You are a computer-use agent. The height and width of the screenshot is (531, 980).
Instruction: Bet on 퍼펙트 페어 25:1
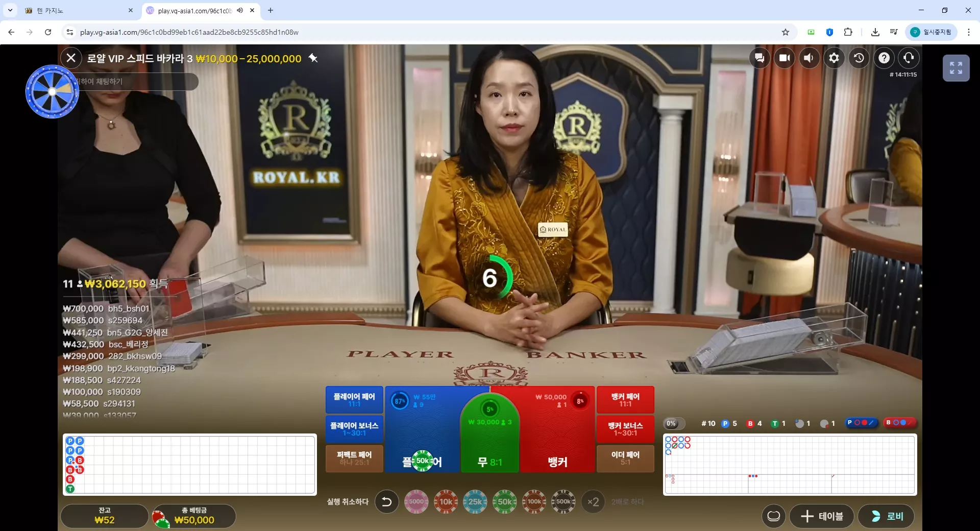pos(354,458)
